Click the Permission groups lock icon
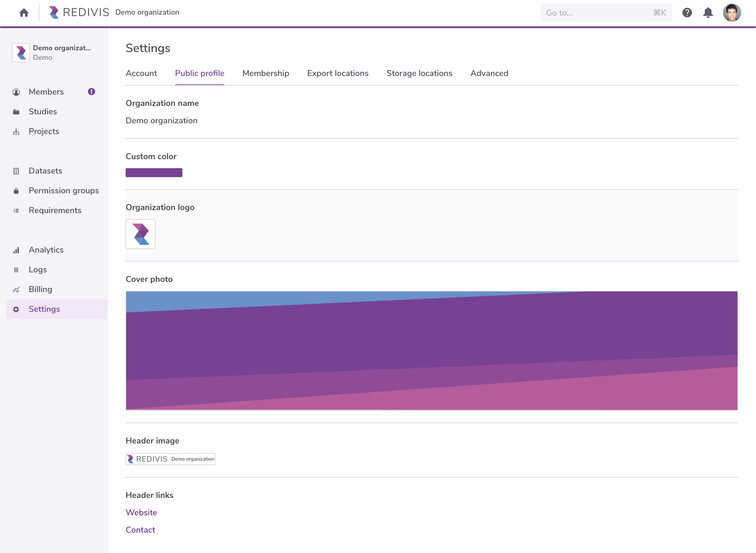Image resolution: width=756 pixels, height=553 pixels. coord(16,191)
